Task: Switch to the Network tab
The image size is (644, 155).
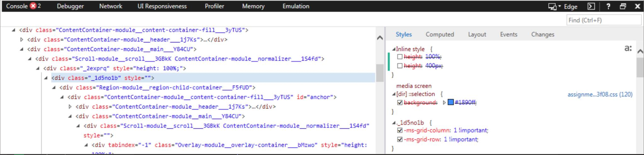Action: point(111,6)
